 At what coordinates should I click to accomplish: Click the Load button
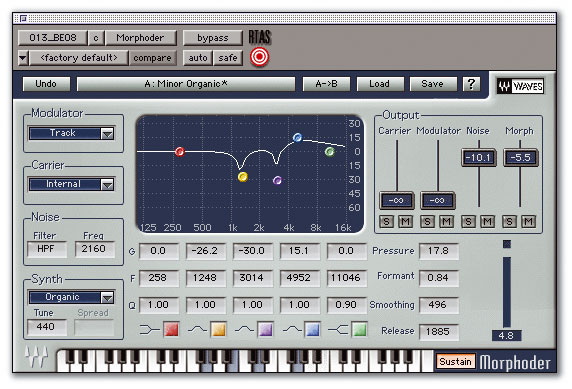tap(379, 84)
